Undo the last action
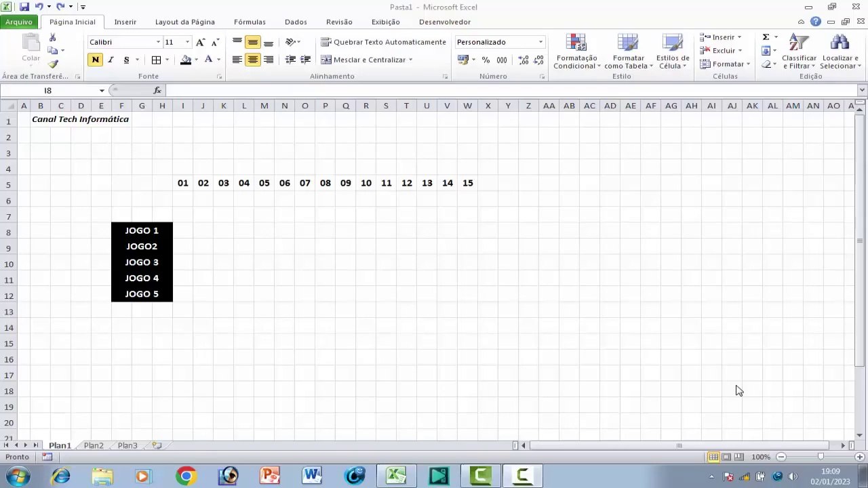 click(39, 7)
